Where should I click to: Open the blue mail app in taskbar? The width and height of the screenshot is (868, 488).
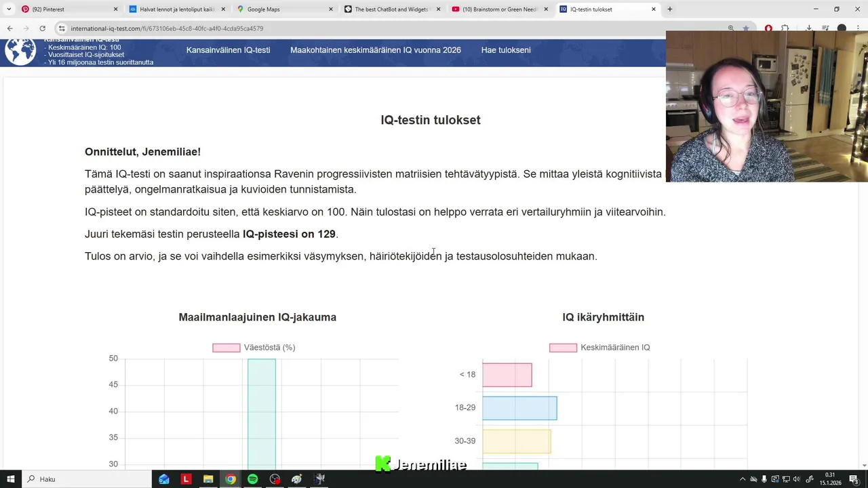164,479
